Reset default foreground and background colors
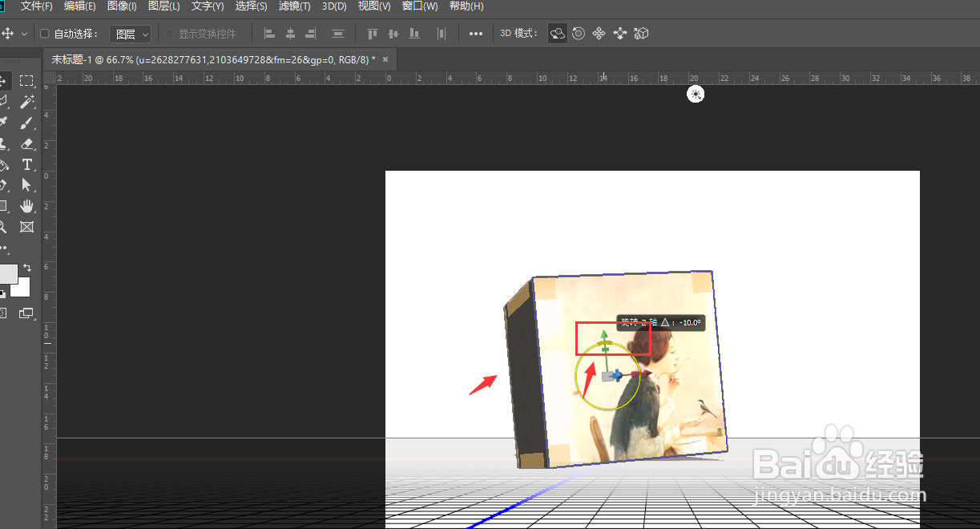 tap(2, 294)
